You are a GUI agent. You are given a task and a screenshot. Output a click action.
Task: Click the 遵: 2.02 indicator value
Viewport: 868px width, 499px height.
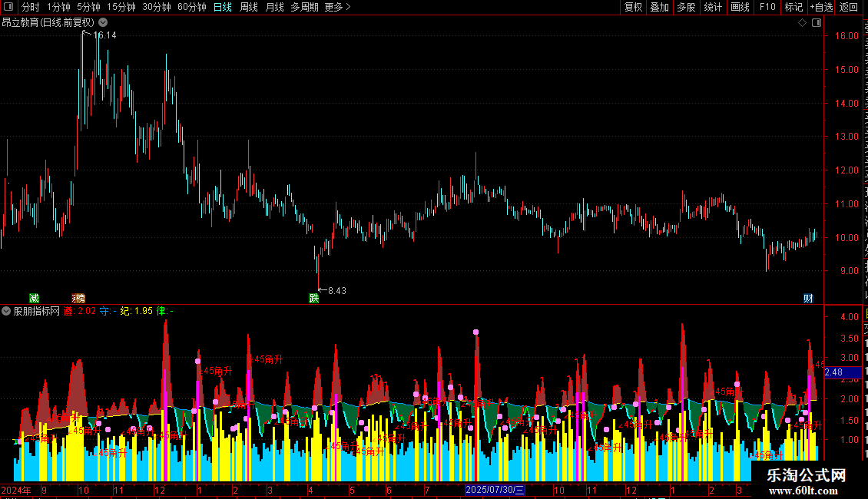click(80, 311)
